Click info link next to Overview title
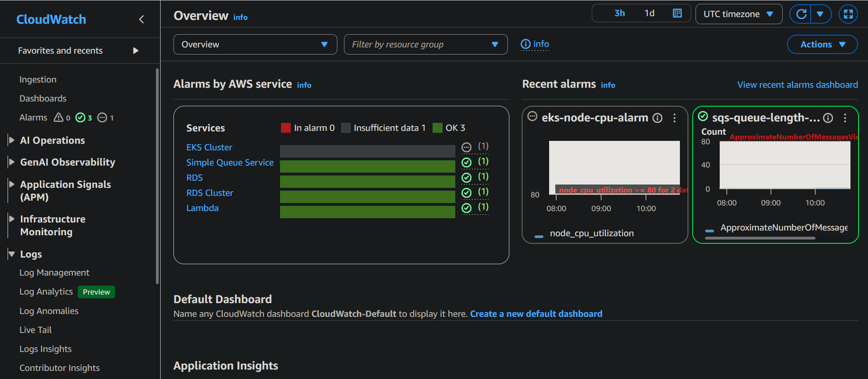The width and height of the screenshot is (868, 379). (x=240, y=17)
